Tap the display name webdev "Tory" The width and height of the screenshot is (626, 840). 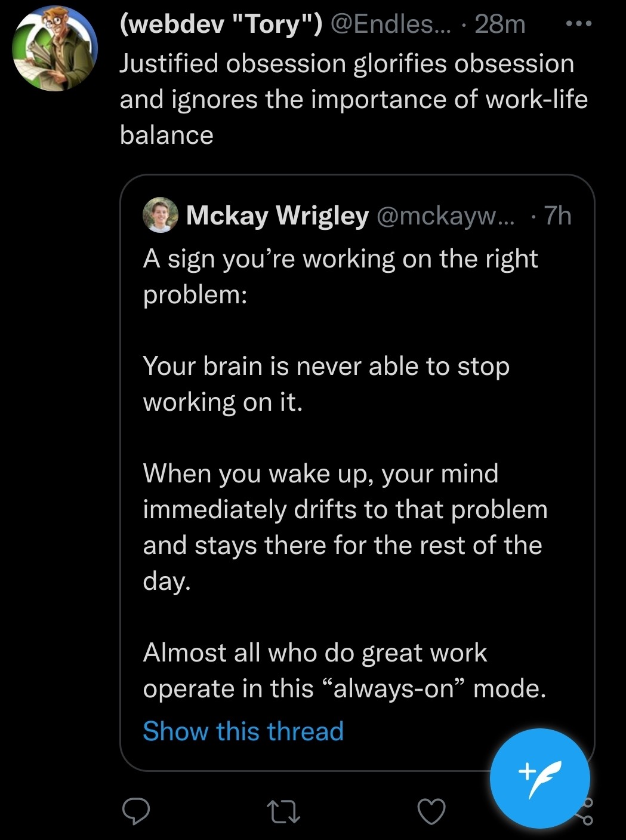click(221, 24)
